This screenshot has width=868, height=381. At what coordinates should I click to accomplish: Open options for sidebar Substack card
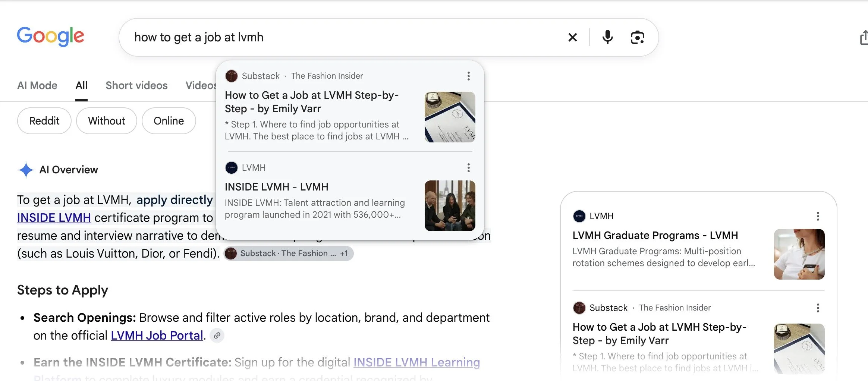pos(818,308)
